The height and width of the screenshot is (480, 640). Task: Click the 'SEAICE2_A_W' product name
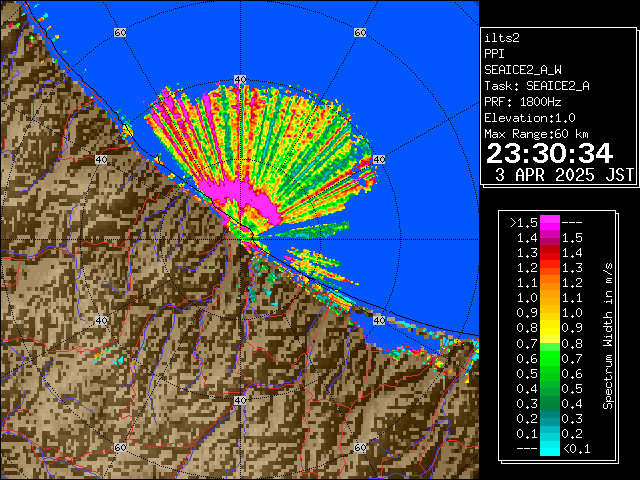(x=523, y=70)
